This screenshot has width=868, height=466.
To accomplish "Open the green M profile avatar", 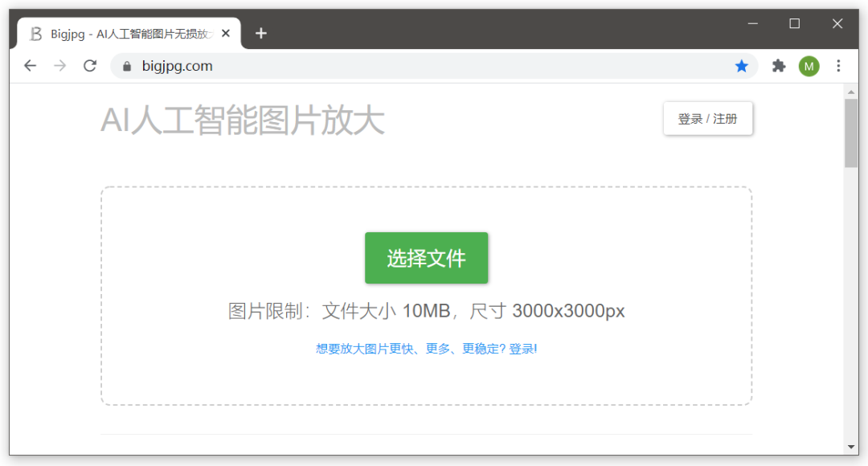I will pyautogui.click(x=809, y=67).
